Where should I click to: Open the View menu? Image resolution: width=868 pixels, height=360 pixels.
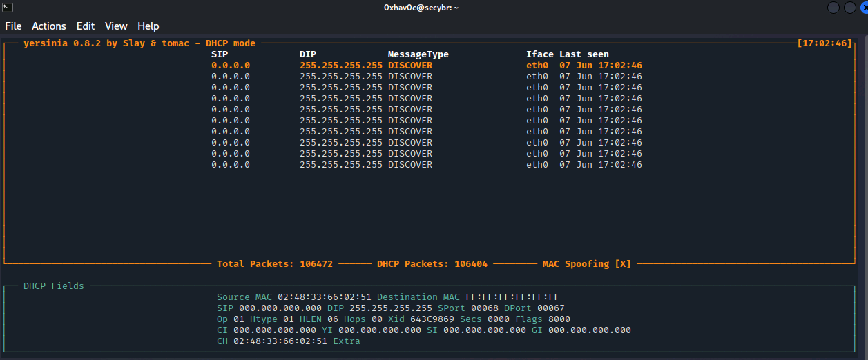coord(116,26)
